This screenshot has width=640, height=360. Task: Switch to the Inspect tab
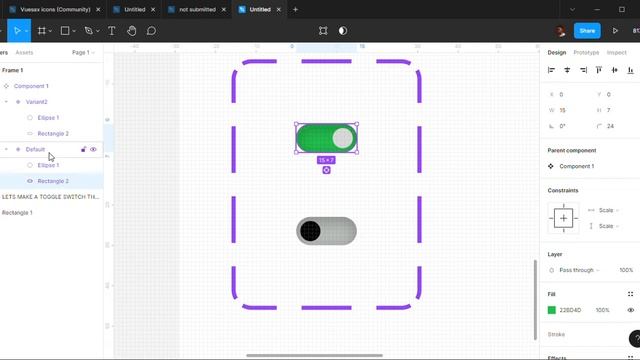click(616, 53)
